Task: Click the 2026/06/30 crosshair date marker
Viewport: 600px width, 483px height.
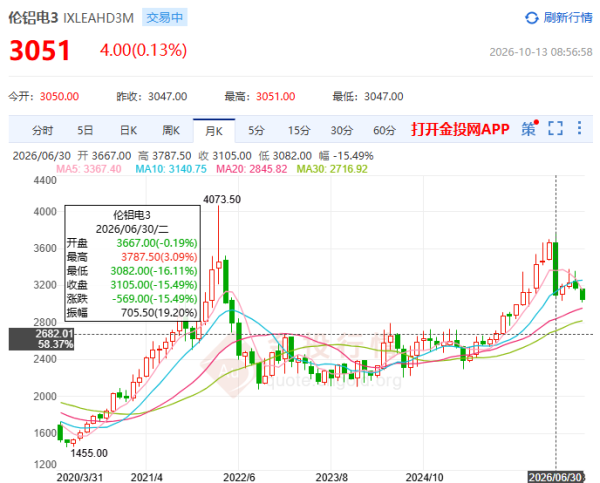Action: click(x=556, y=477)
